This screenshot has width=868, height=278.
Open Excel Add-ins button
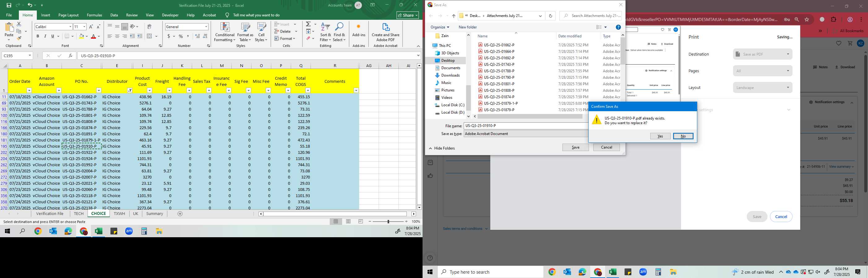359,30
